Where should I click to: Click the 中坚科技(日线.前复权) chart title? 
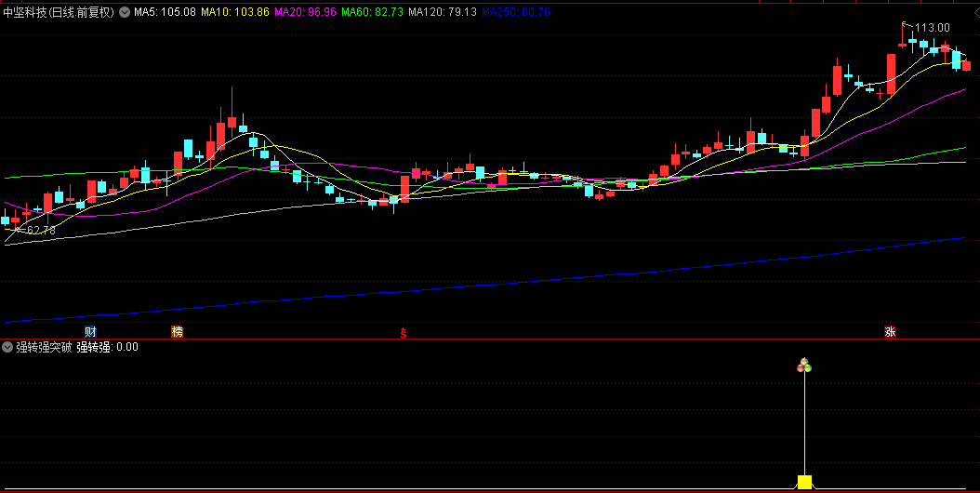(59, 12)
